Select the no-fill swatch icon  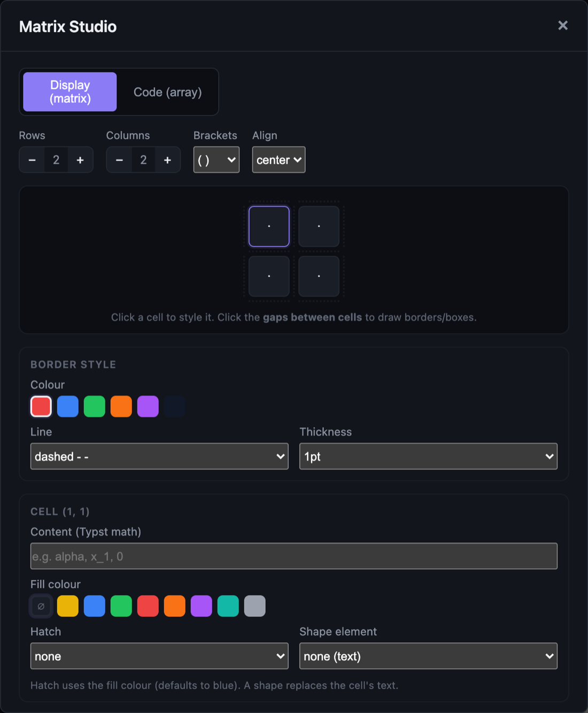[41, 606]
